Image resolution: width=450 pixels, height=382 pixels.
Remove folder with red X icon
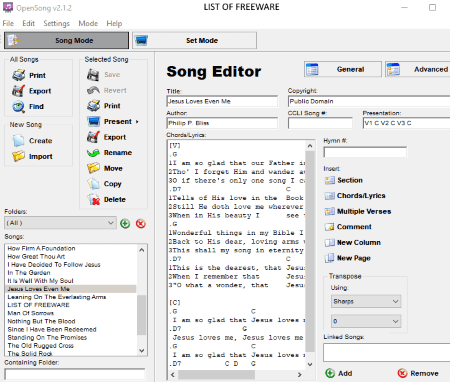tap(141, 223)
